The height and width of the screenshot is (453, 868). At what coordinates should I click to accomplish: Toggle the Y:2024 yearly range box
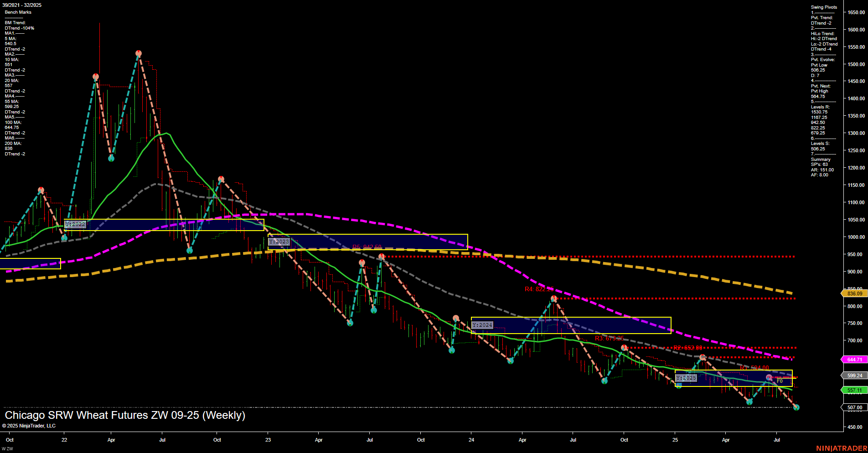click(x=482, y=324)
